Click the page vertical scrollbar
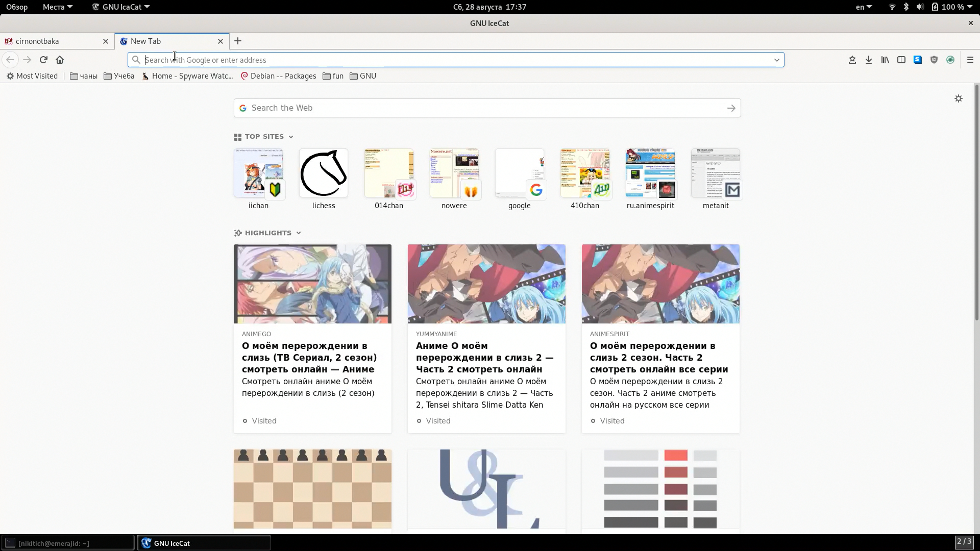The height and width of the screenshot is (551, 980). [x=976, y=203]
